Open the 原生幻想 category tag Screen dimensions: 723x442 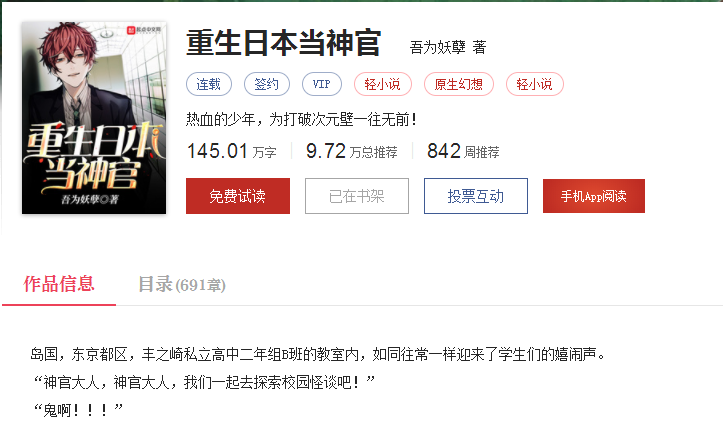pyautogui.click(x=459, y=84)
